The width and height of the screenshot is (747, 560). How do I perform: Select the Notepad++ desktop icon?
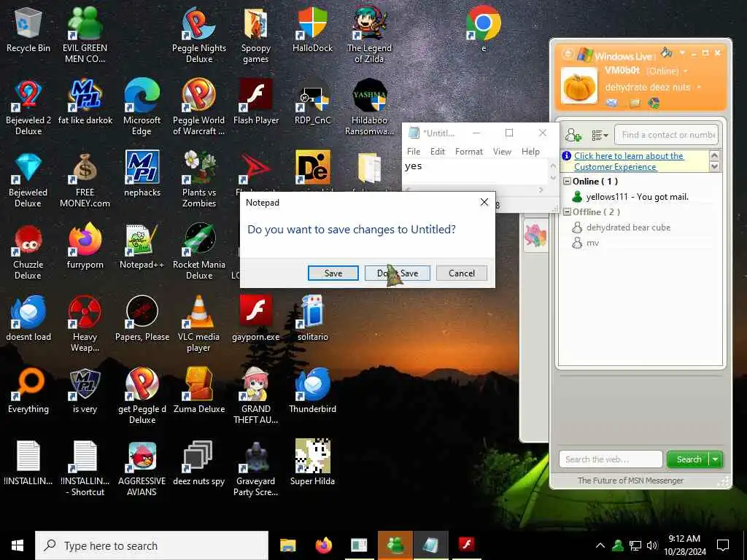pos(142,246)
